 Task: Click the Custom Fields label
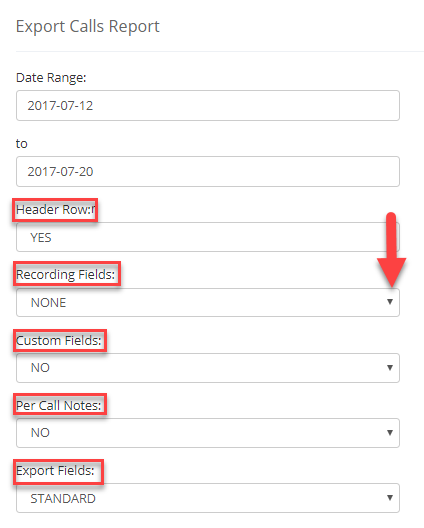(x=59, y=340)
